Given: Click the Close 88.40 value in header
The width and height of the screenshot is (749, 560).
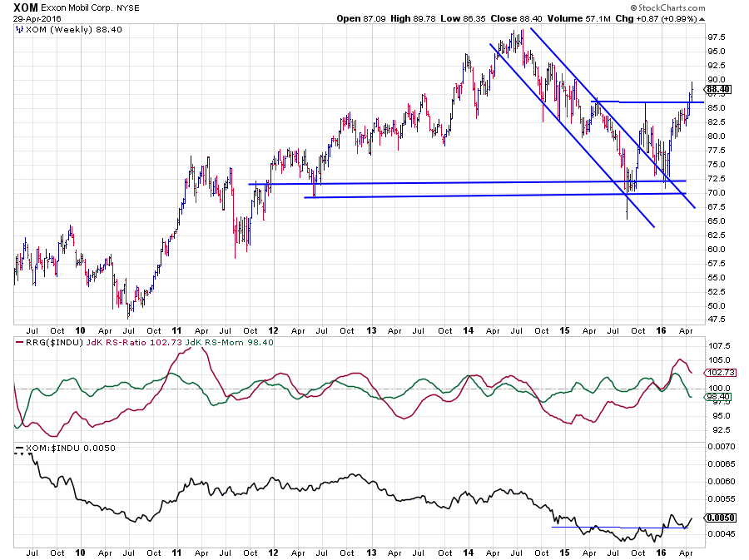Looking at the screenshot, I should (516, 18).
